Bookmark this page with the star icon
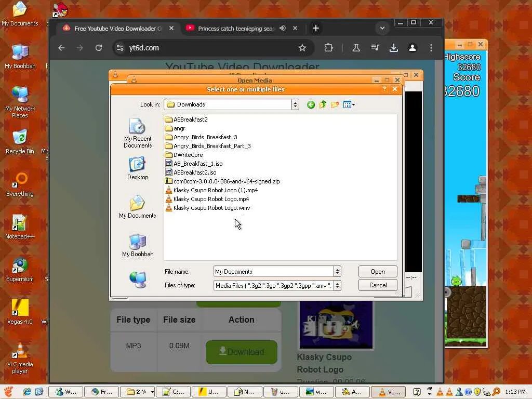The height and width of the screenshot is (399, 532). tap(302, 48)
